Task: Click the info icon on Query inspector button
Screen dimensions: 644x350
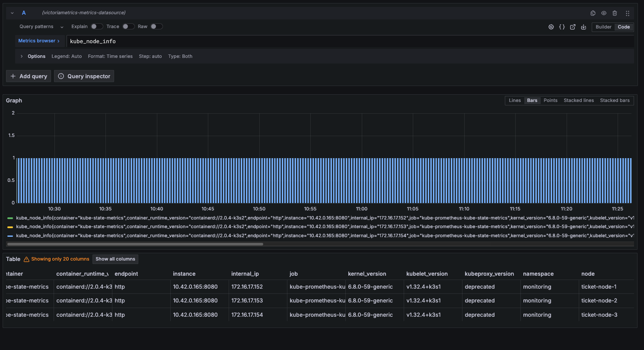Action: (61, 76)
